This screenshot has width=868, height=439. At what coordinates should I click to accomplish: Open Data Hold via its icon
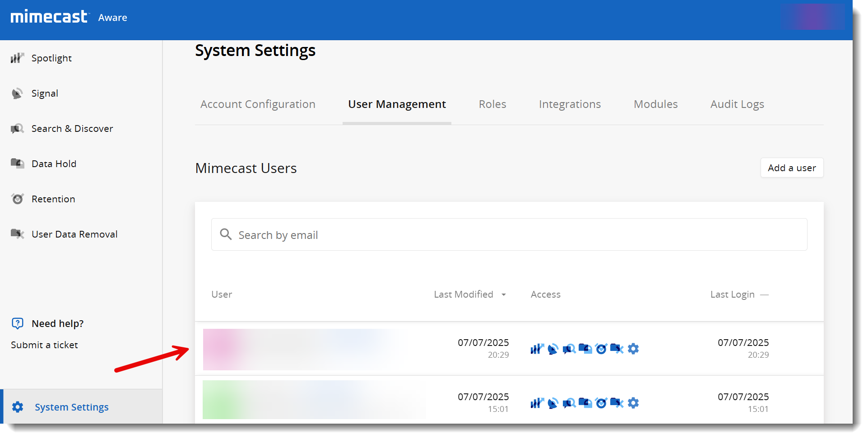coord(17,163)
